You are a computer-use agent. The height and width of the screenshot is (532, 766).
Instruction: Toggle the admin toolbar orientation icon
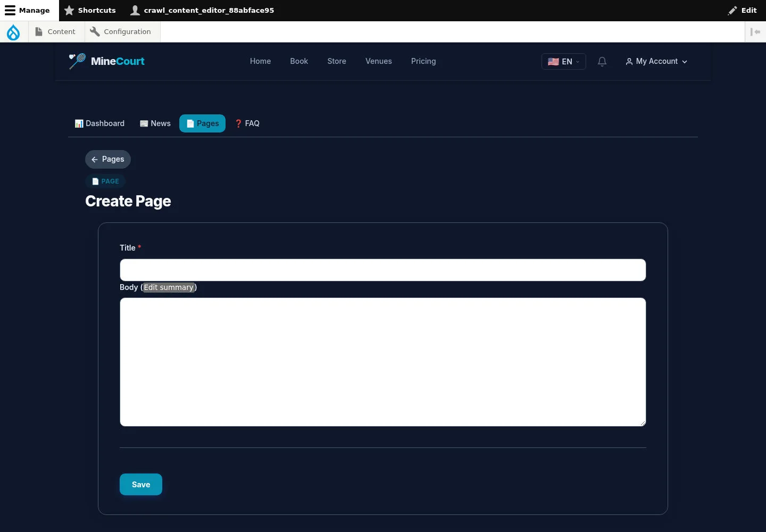pos(755,32)
